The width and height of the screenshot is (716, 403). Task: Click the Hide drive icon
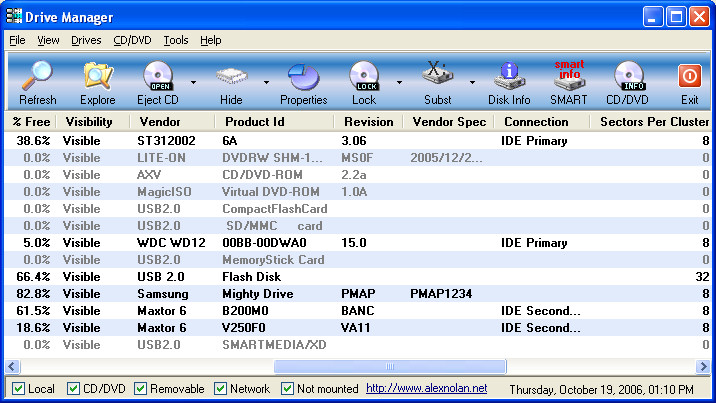(x=232, y=76)
